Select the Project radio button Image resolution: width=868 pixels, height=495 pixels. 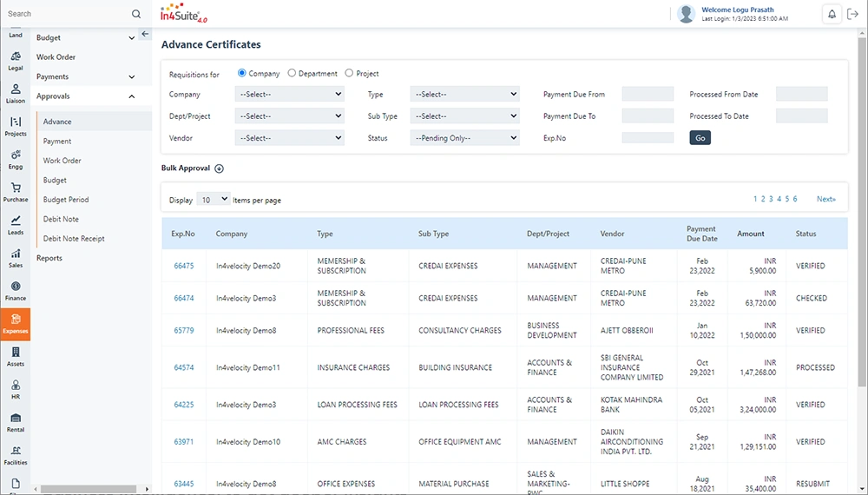(349, 73)
